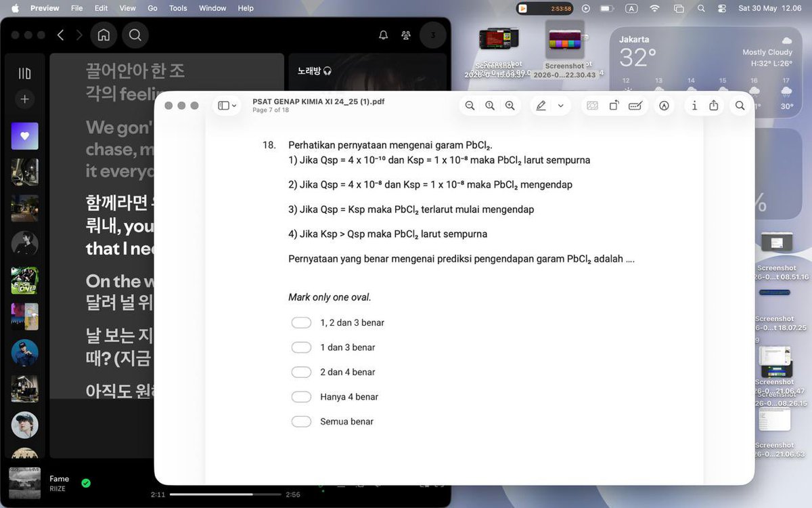Image resolution: width=812 pixels, height=508 pixels.
Task: Open the Edit menu
Action: tap(101, 8)
